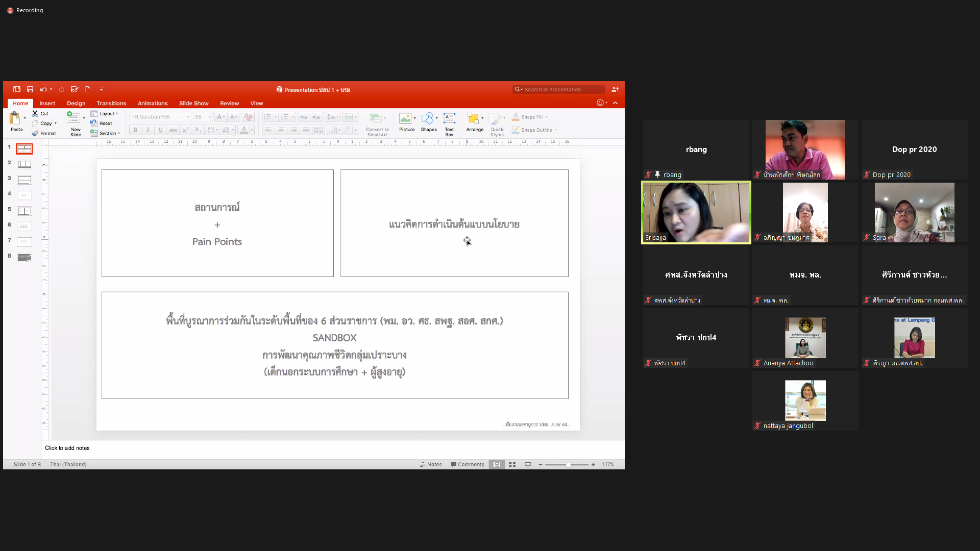Toggle Strikethrough abc formatting
This screenshot has width=980, height=551.
tap(173, 130)
